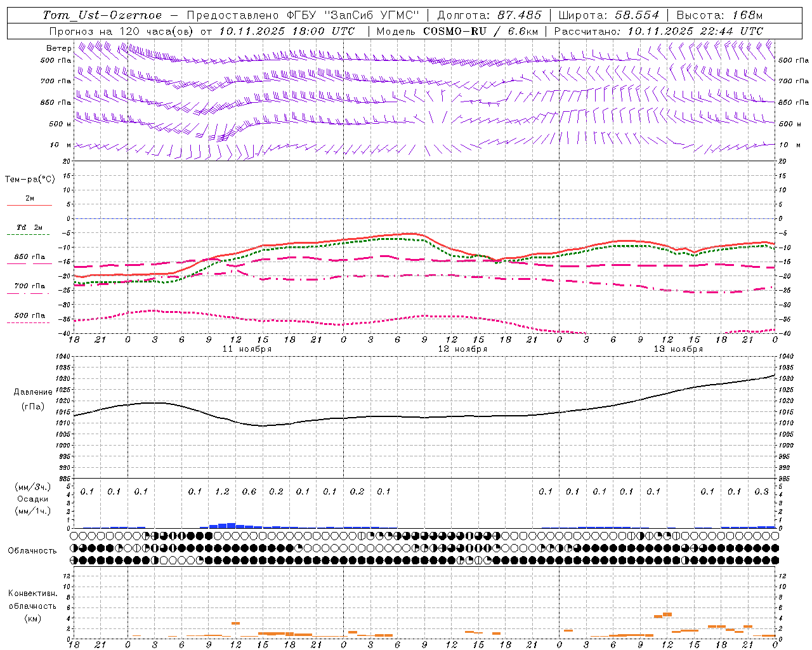Click the 'Давление' pressure panel label
Image resolution: width=812 pixels, height=650 pixels.
pyautogui.click(x=32, y=392)
